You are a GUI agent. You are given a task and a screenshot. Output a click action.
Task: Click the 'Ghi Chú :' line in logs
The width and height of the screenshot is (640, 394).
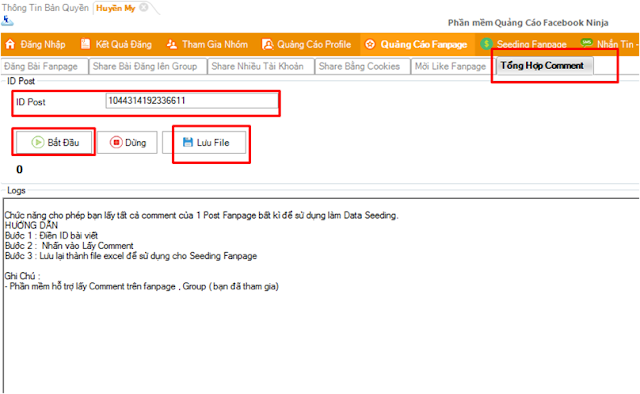(22, 276)
